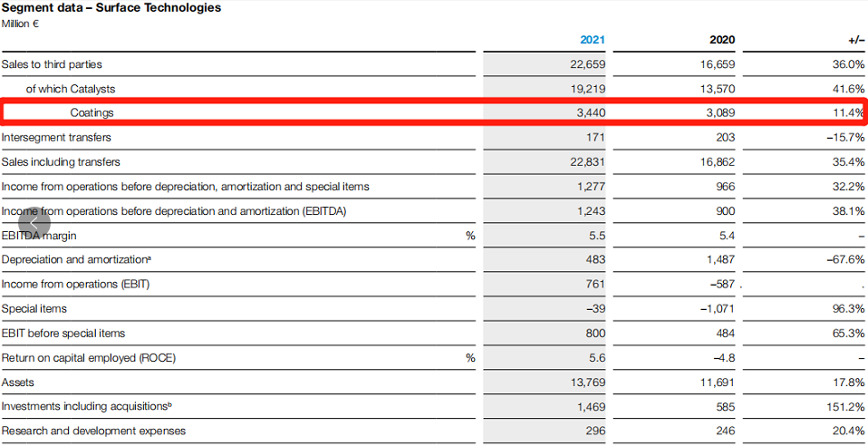Click Coatings 2020 value 3,089
868x446 pixels.
[x=719, y=113]
